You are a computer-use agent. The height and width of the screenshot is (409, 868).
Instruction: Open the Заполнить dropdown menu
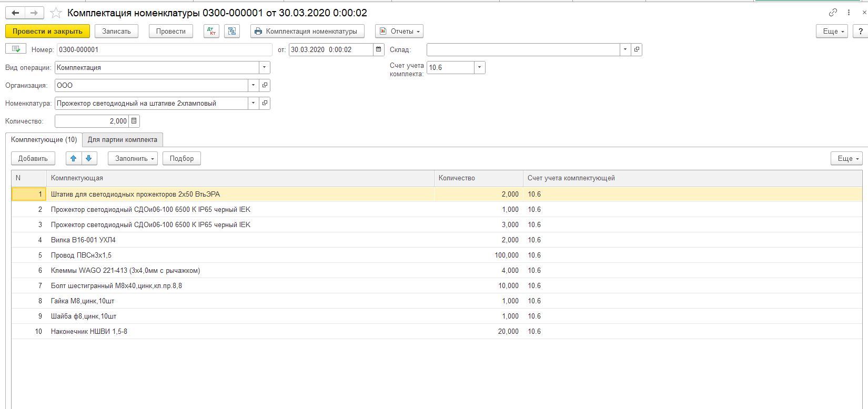[133, 158]
